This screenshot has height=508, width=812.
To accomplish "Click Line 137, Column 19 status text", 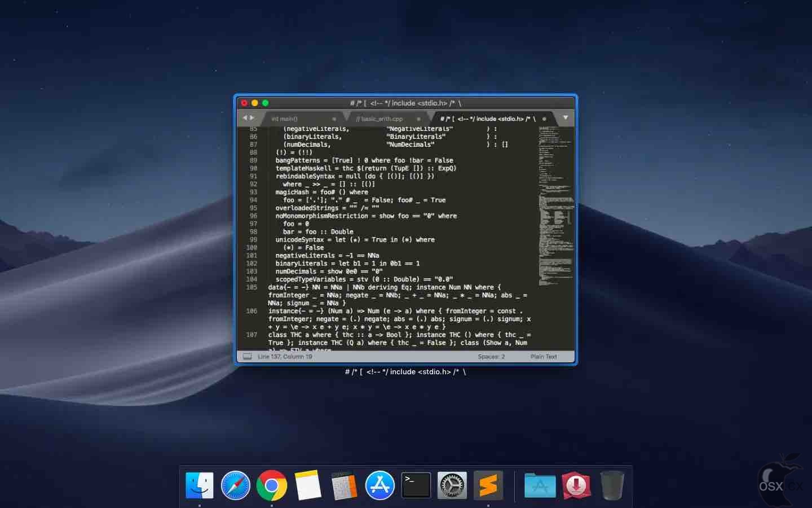I will [285, 357].
